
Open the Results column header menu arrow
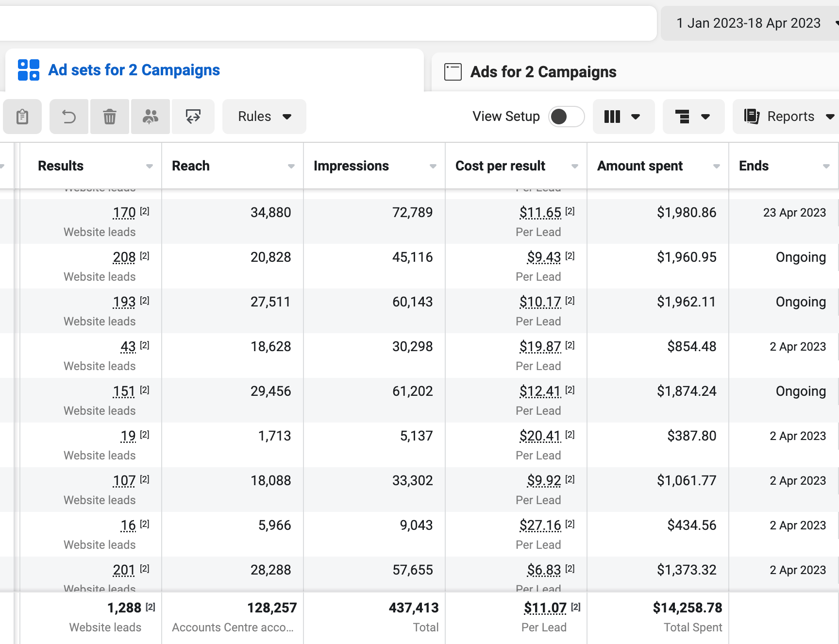(x=150, y=166)
